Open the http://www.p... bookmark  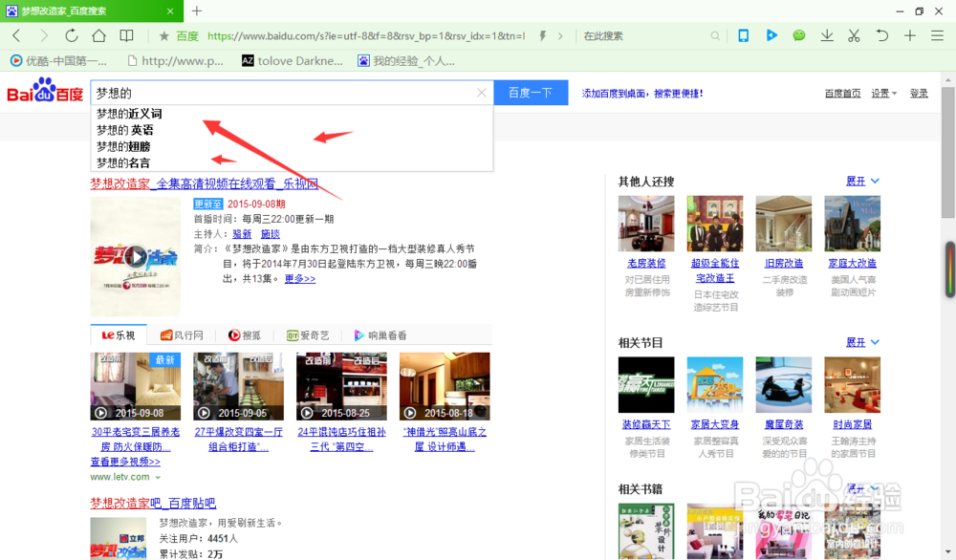click(176, 61)
